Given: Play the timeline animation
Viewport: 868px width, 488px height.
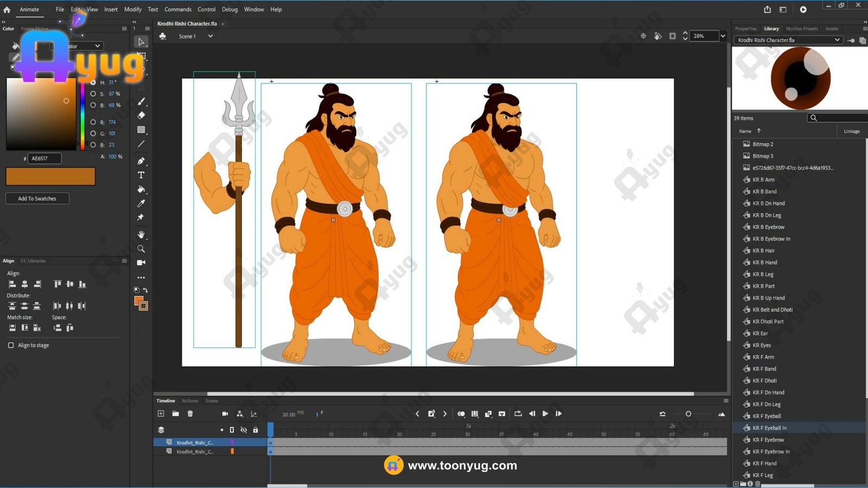Looking at the screenshot, I should click(545, 414).
